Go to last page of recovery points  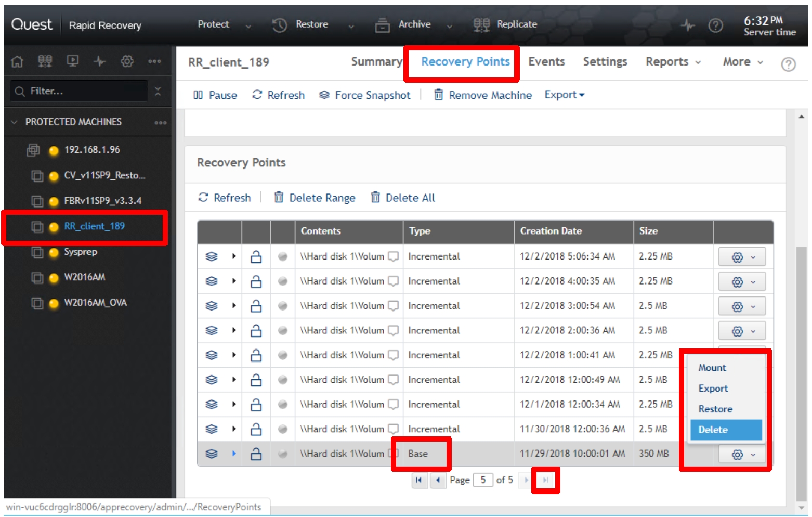pyautogui.click(x=545, y=480)
